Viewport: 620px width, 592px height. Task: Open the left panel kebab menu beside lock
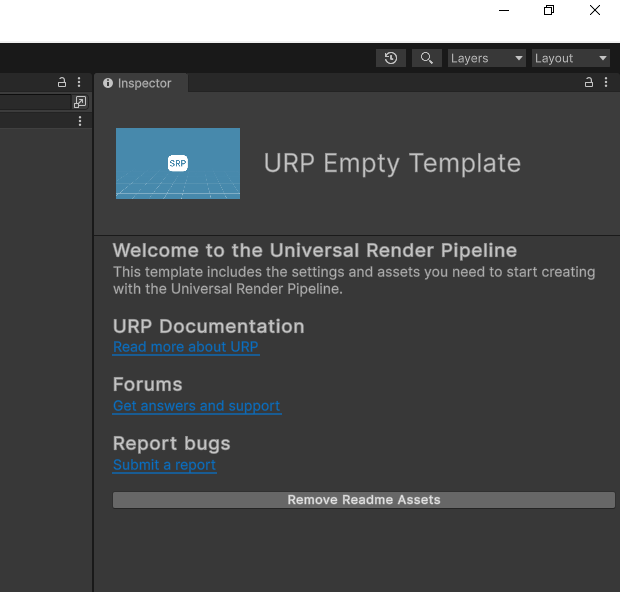click(x=79, y=82)
